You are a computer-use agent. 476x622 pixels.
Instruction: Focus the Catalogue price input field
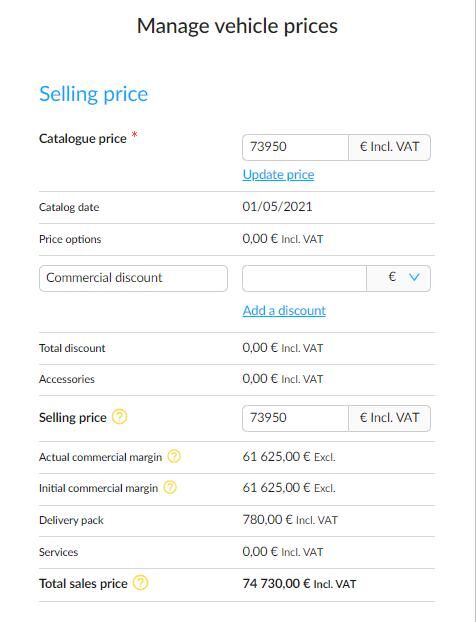[296, 147]
